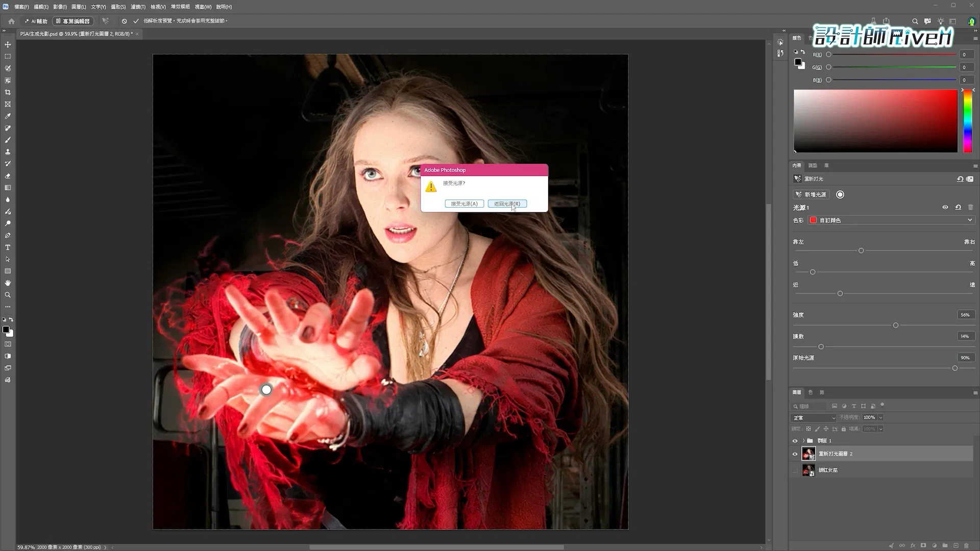Open the search icon at top right
980x551 pixels.
tap(915, 21)
